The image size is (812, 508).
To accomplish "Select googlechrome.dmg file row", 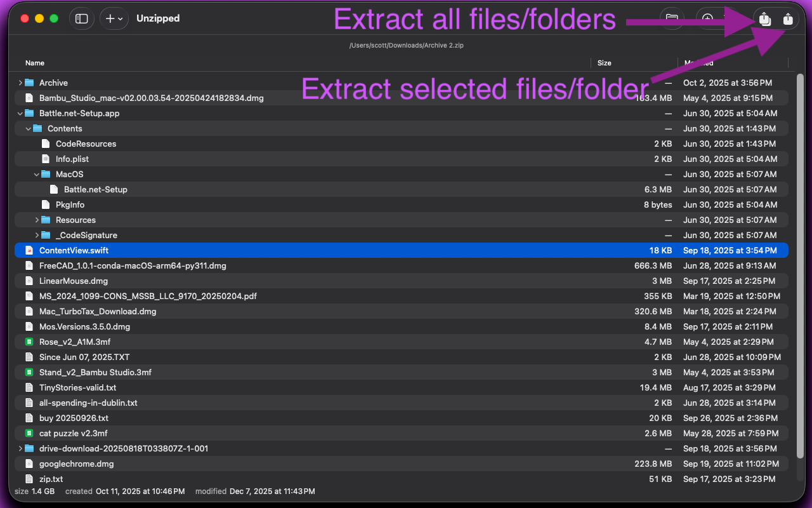I will tap(402, 464).
